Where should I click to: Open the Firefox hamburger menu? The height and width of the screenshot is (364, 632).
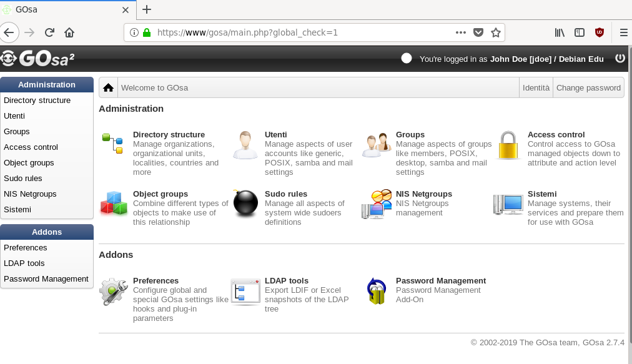(x=623, y=32)
